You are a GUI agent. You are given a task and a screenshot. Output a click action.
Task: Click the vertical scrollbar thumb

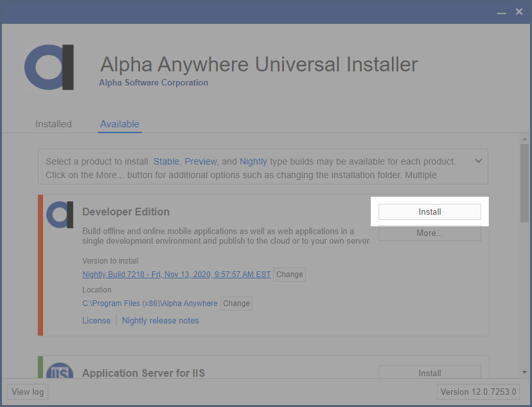click(524, 183)
